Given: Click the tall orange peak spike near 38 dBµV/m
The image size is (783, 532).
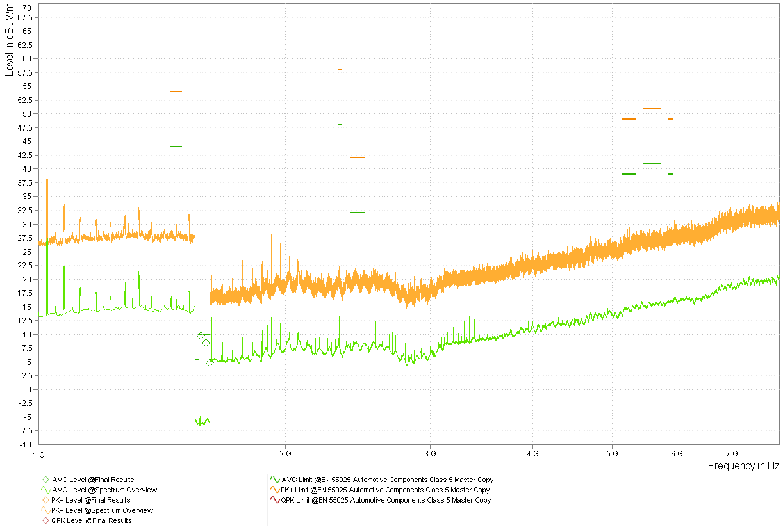Looking at the screenshot, I should [47, 182].
